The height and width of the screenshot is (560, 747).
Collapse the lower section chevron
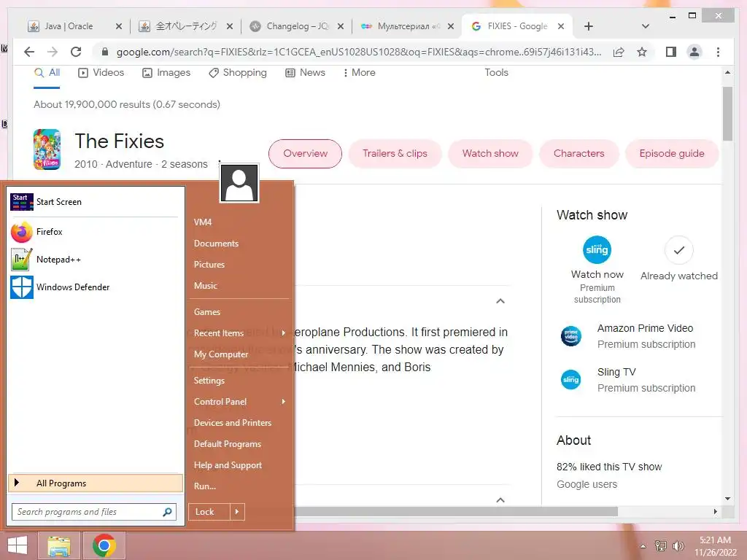(x=500, y=500)
